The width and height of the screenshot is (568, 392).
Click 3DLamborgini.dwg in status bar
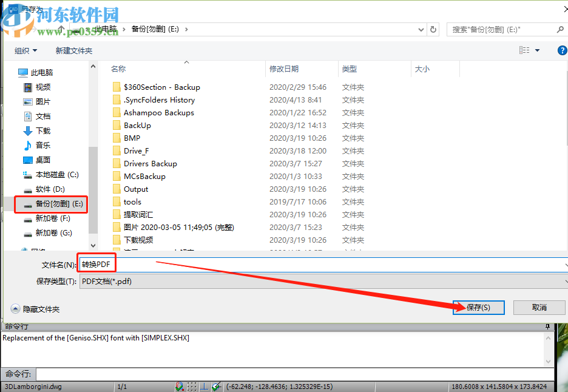tap(33, 387)
